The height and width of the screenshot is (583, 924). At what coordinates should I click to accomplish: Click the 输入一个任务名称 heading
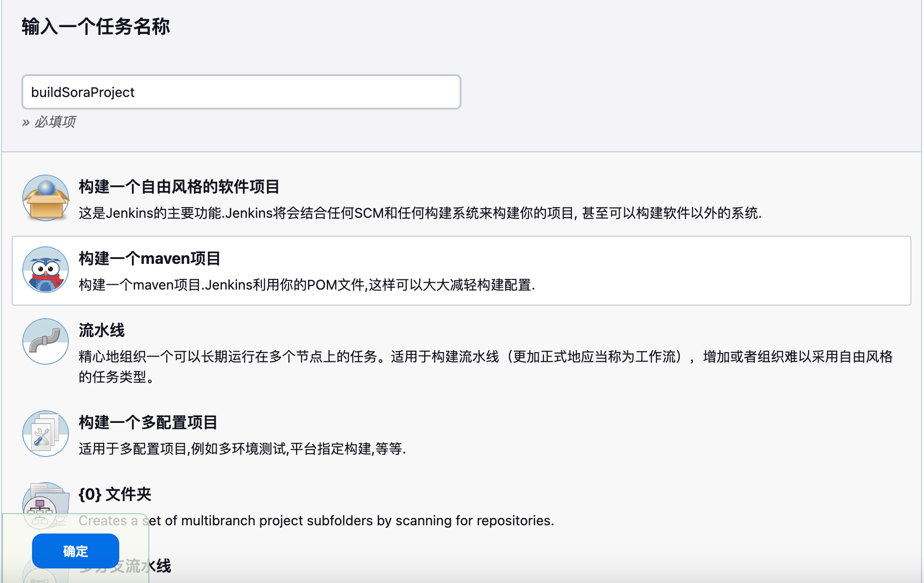(x=96, y=26)
